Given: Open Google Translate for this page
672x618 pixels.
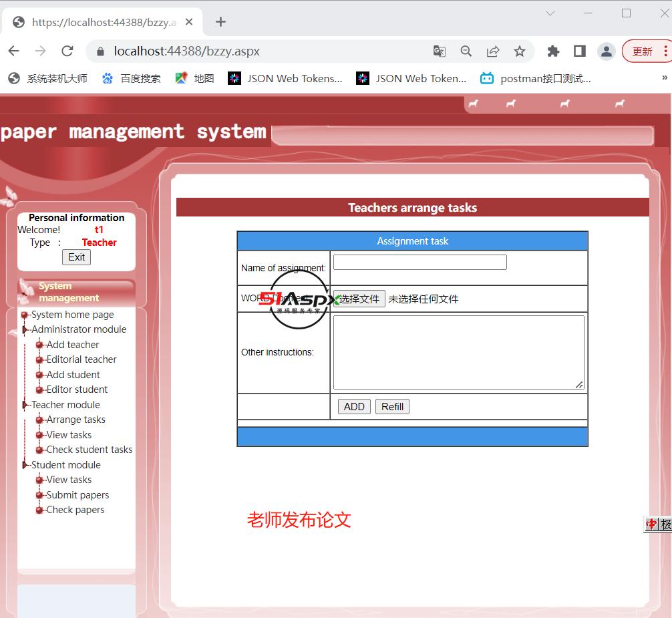Looking at the screenshot, I should [x=439, y=51].
